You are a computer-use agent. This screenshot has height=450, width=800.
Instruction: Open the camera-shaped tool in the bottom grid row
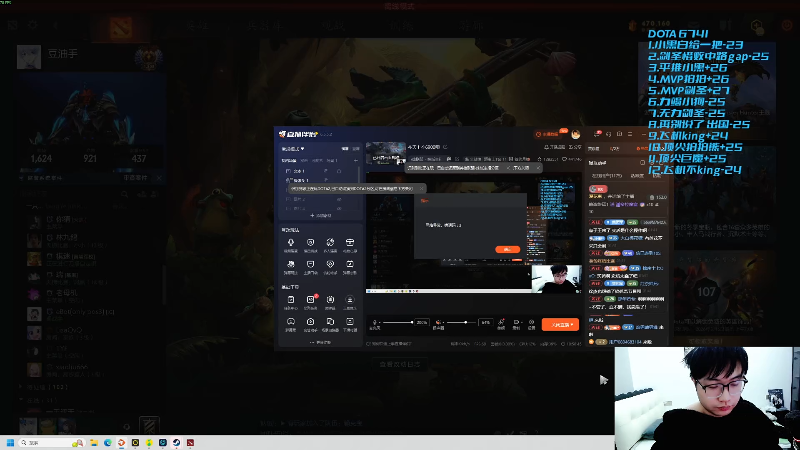(x=311, y=322)
